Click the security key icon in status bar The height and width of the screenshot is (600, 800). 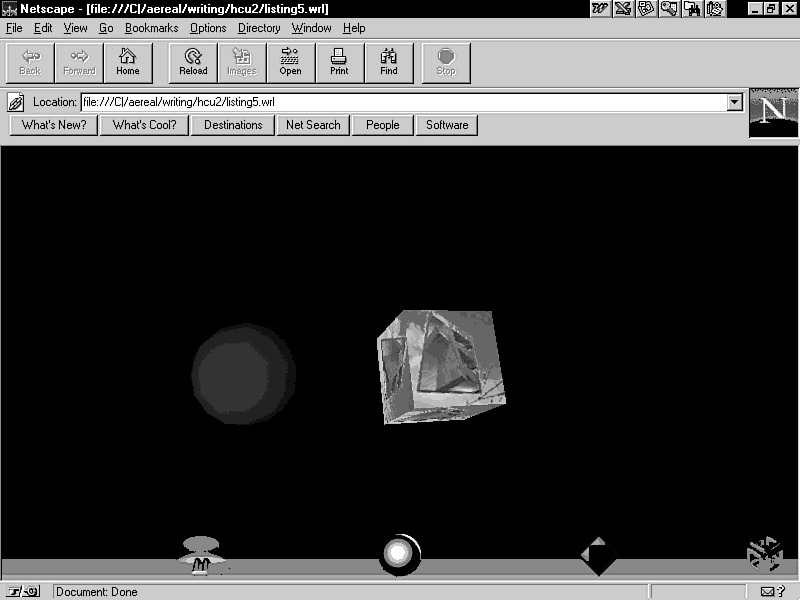(25, 592)
